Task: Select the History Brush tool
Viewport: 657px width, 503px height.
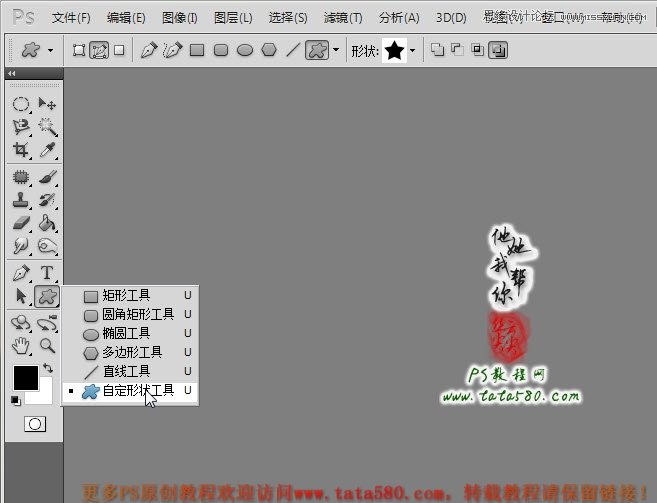Action: (x=47, y=200)
